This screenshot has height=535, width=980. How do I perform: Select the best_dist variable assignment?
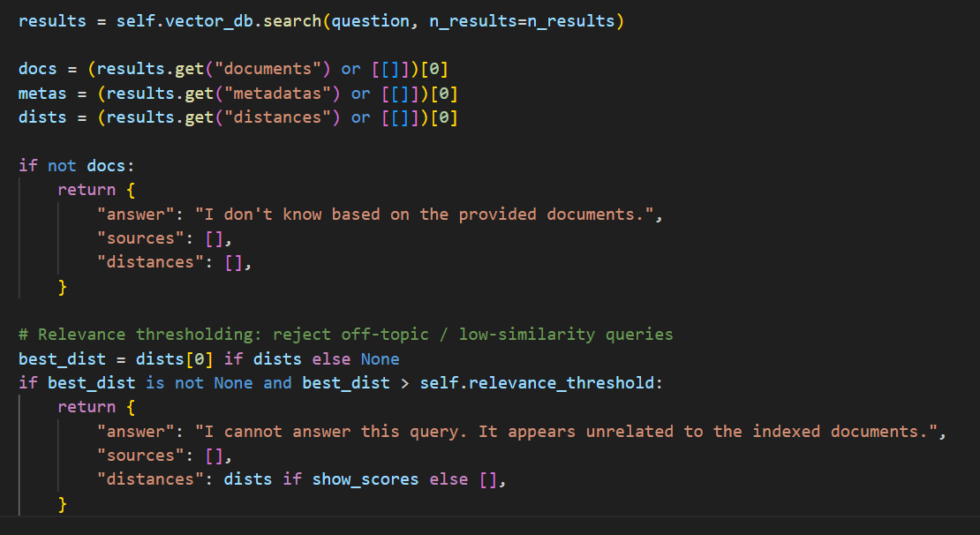pos(62,358)
